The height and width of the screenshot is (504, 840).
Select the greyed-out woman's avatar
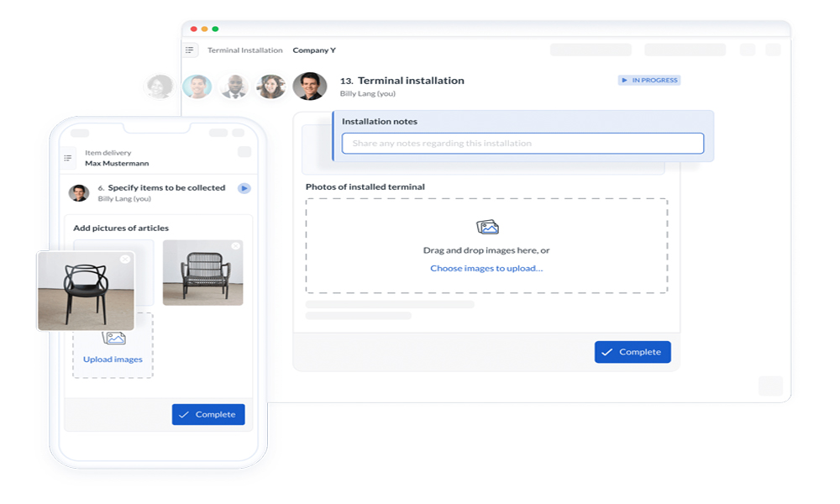160,87
